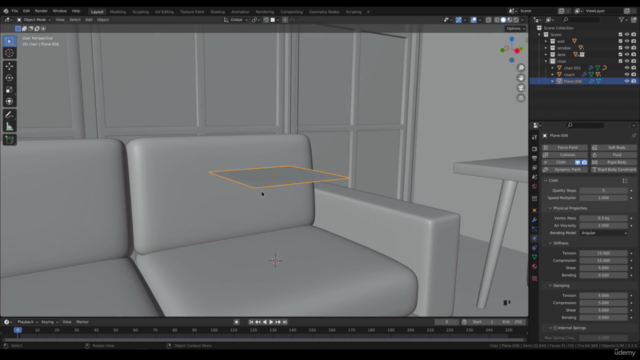Image resolution: width=640 pixels, height=360 pixels.
Task: Toggle Cloth show-in-render camera button
Action: pos(584,162)
